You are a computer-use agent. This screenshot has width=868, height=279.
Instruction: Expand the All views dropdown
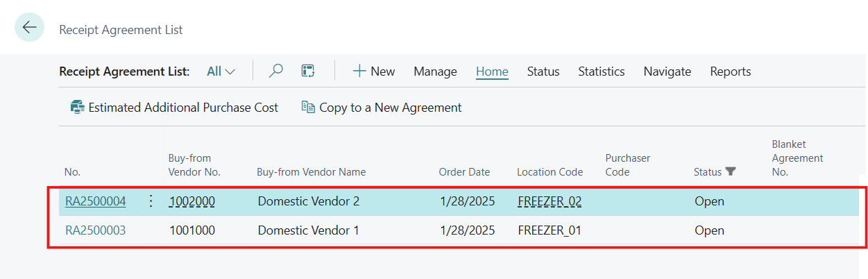(x=221, y=71)
